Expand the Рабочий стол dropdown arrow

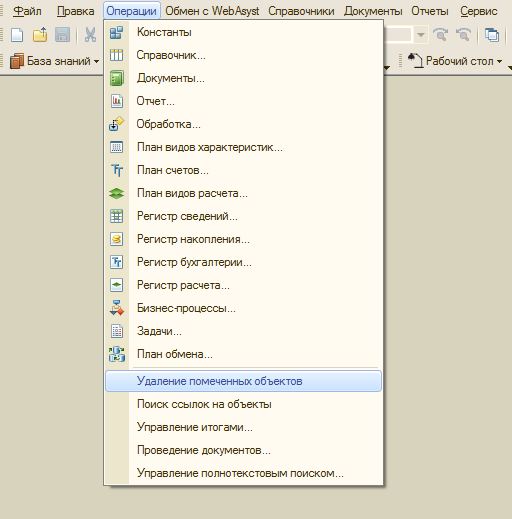pyautogui.click(x=499, y=61)
